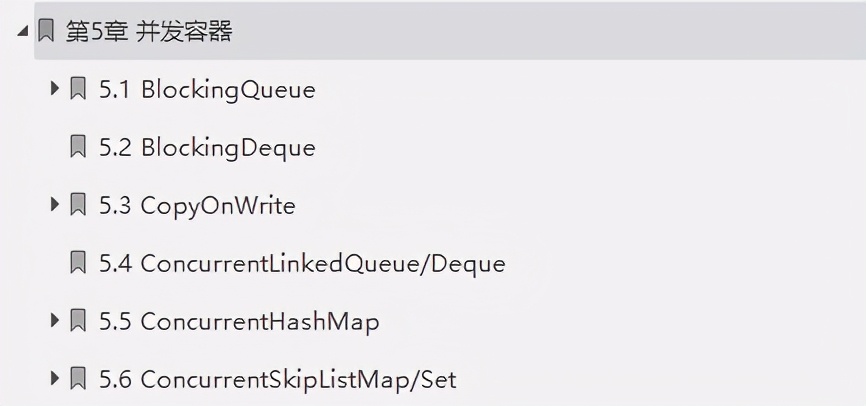This screenshot has width=866, height=406.
Task: Expand the 5.1 BlockingQueue section
Action: (x=55, y=90)
